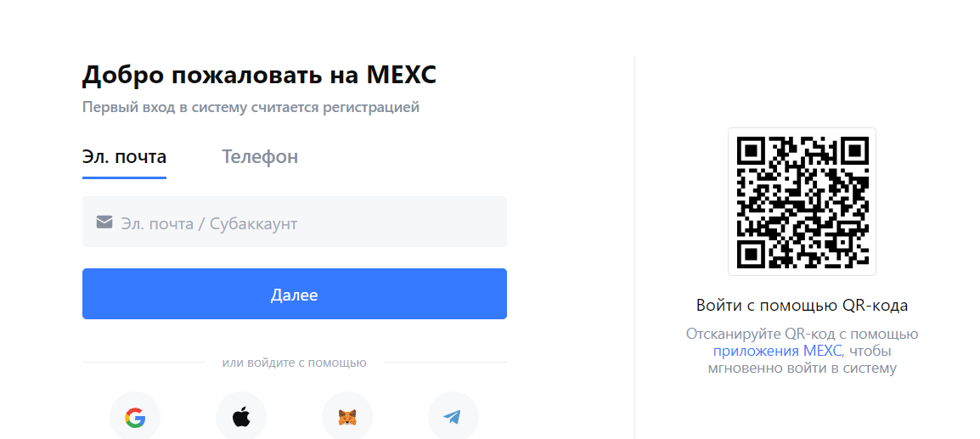Sign in with the Google icon

pyautogui.click(x=135, y=416)
